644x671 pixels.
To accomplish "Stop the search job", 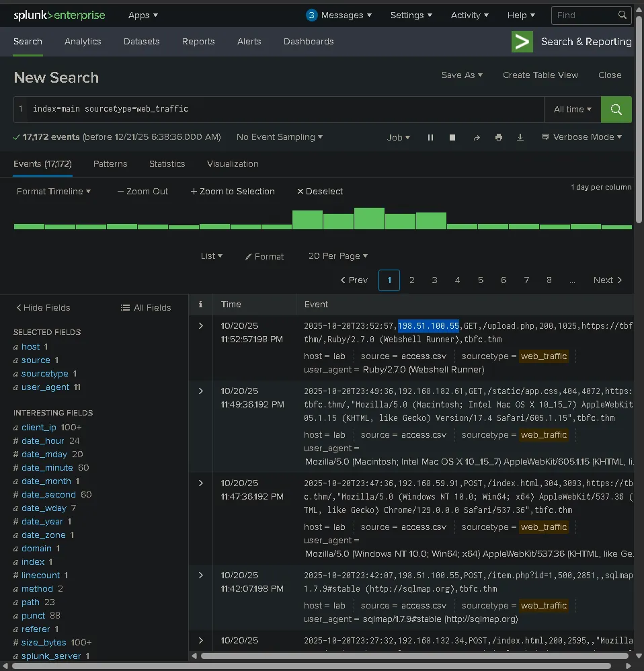I will (452, 137).
